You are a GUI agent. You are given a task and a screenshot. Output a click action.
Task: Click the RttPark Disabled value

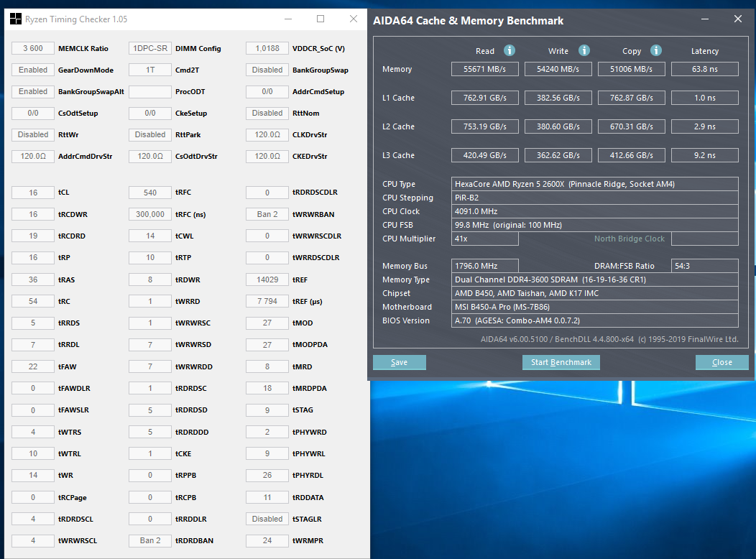click(x=150, y=134)
